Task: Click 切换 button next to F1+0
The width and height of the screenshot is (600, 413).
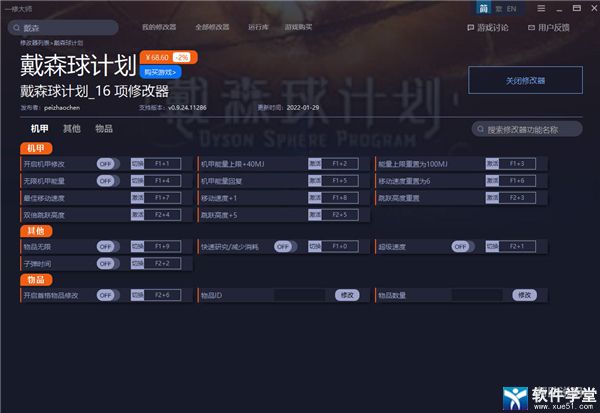Action: pyautogui.click(x=315, y=246)
